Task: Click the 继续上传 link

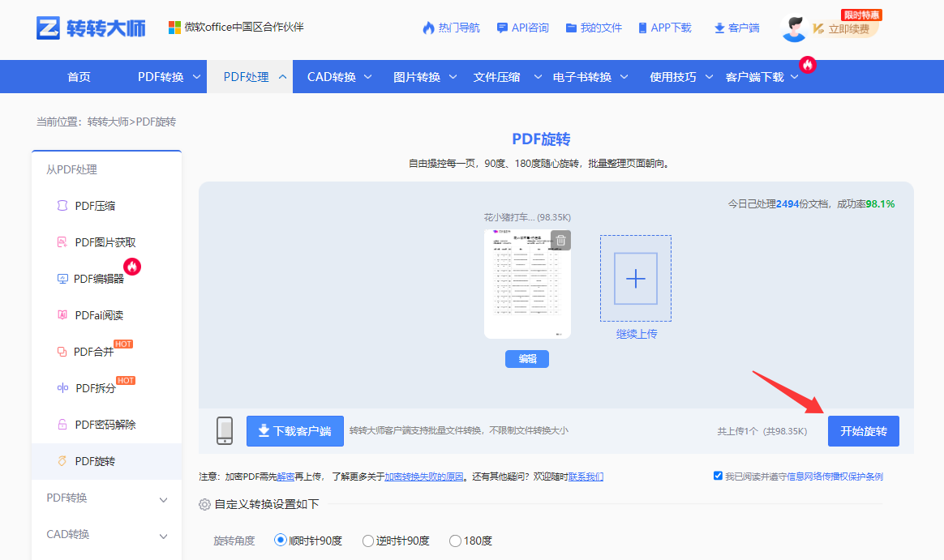Action: [637, 334]
